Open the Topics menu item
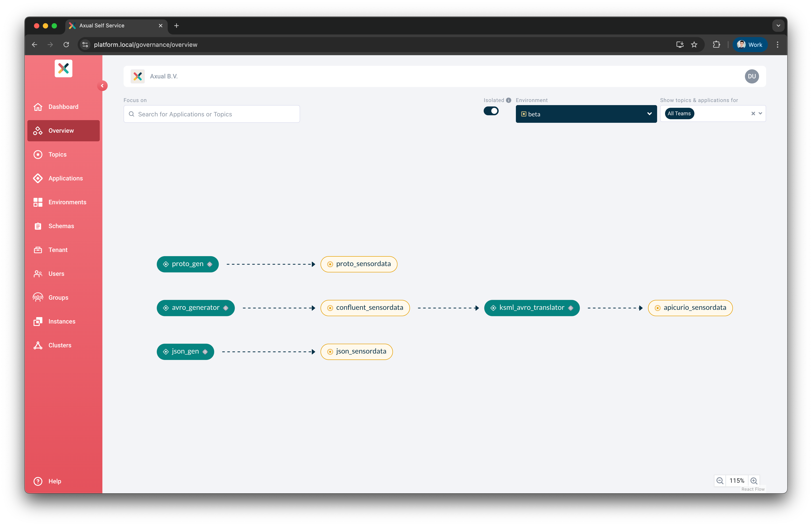The width and height of the screenshot is (812, 526). tap(57, 155)
